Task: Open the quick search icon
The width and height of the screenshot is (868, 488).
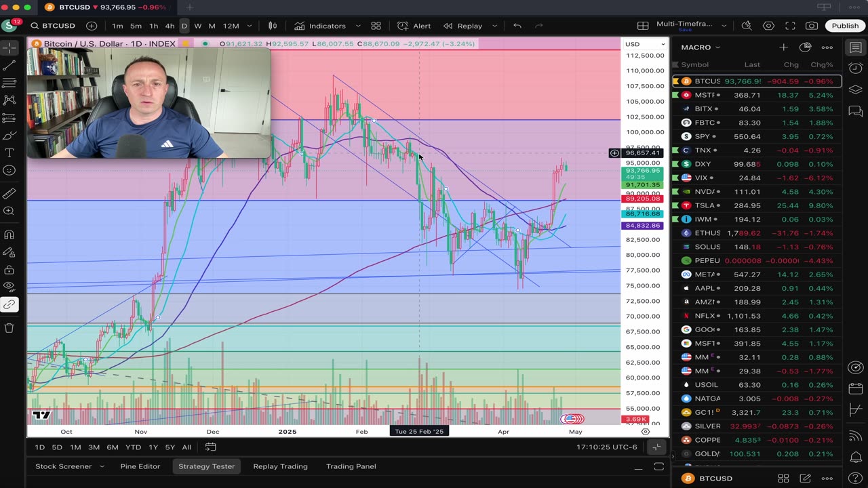Action: [x=747, y=26]
